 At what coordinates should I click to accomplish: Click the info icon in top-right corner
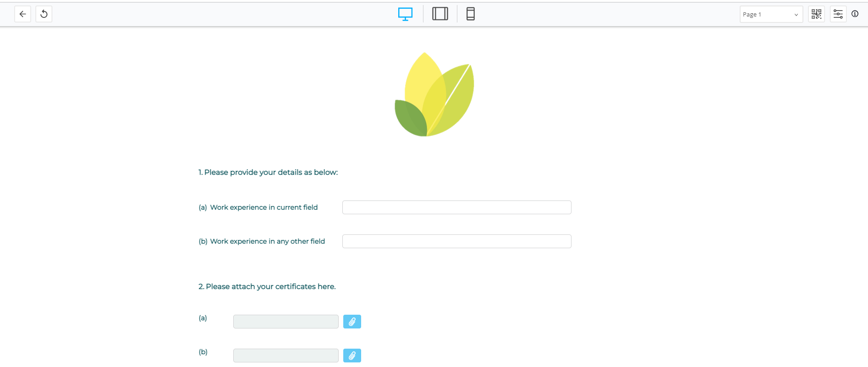click(x=855, y=14)
